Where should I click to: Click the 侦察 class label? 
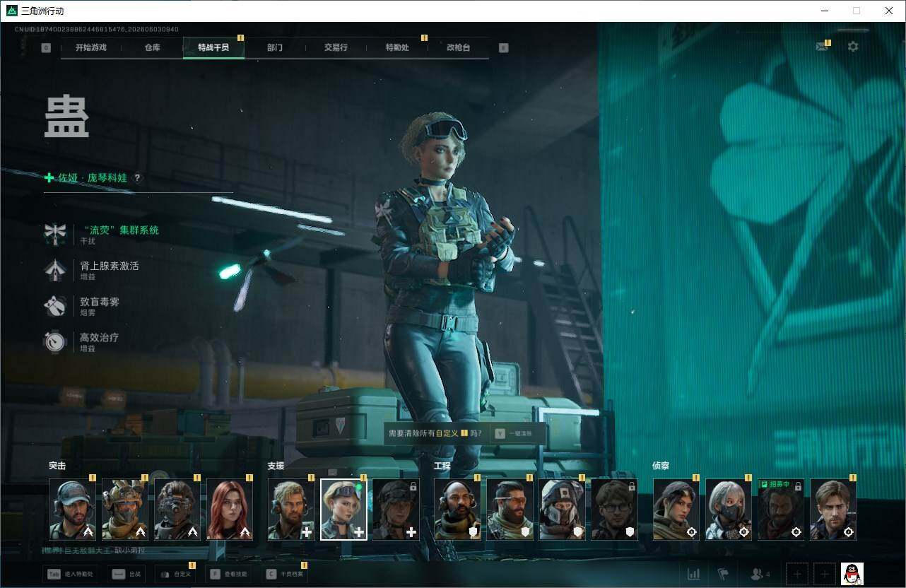[661, 466]
